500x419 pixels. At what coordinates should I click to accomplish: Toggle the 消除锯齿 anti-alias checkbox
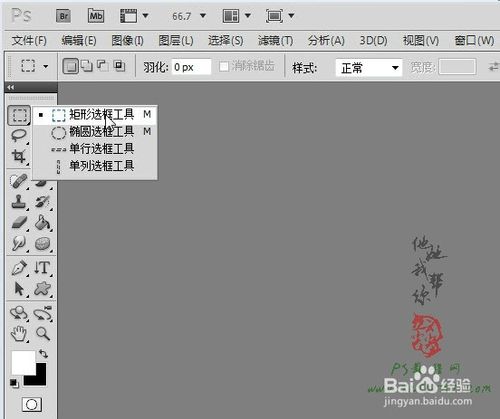tap(224, 67)
